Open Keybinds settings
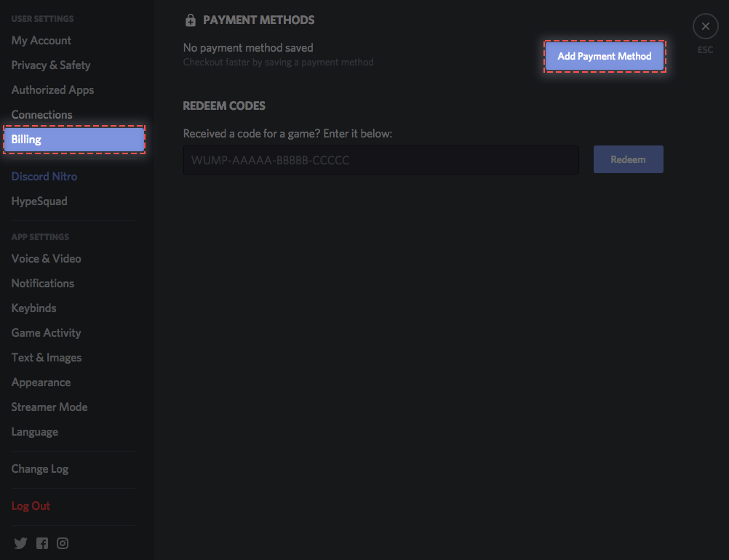This screenshot has height=560, width=729. click(33, 308)
